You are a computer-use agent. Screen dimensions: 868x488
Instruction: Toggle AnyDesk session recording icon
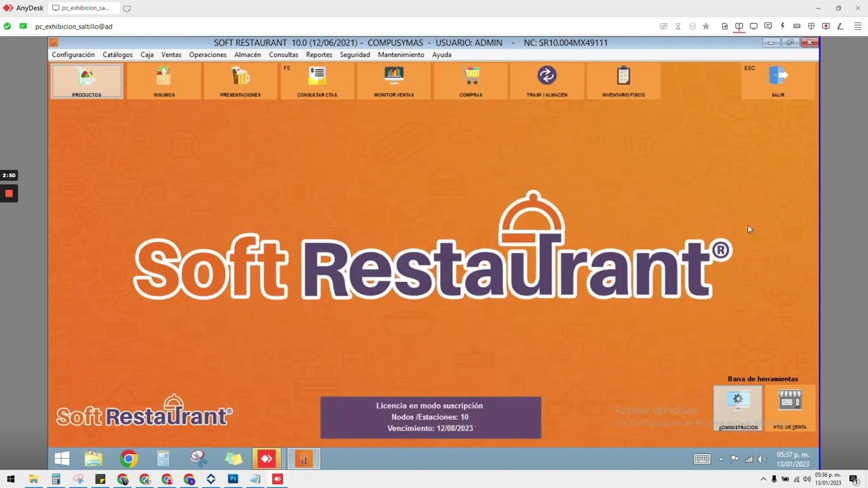[x=825, y=26]
